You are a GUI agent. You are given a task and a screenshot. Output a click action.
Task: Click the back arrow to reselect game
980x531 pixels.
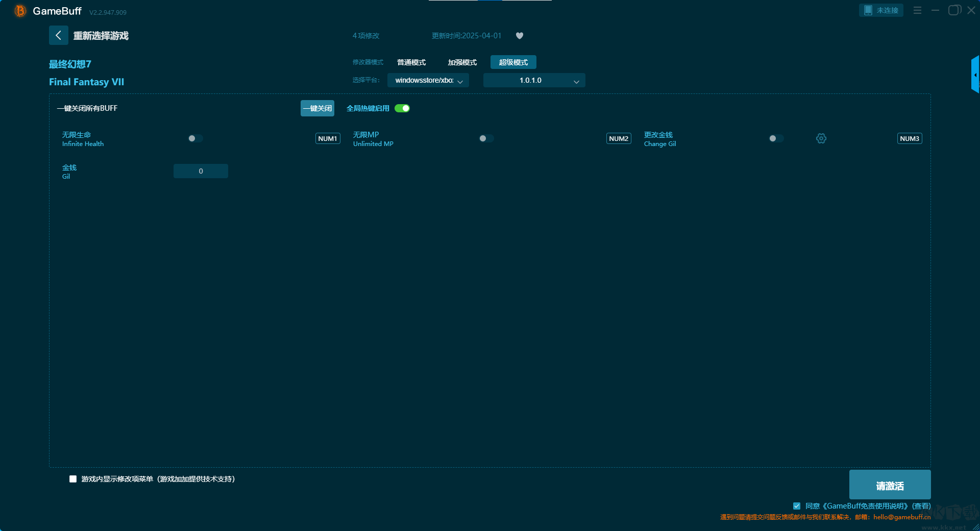pos(58,35)
